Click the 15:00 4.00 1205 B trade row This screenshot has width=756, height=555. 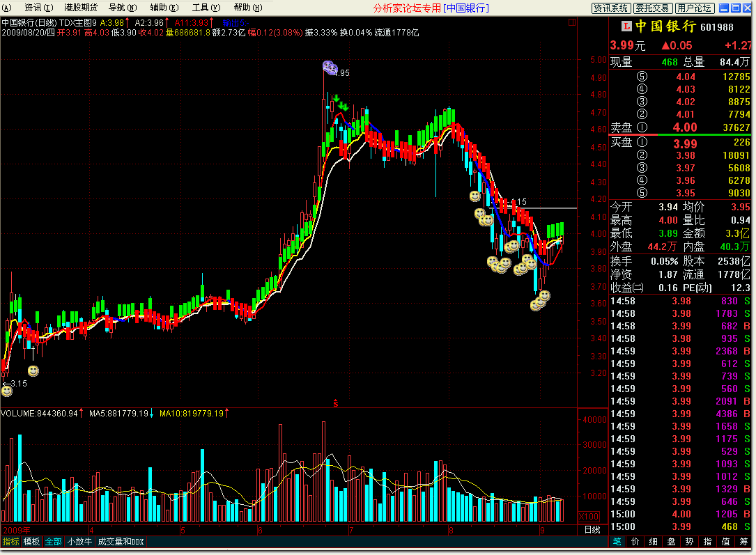[680, 514]
